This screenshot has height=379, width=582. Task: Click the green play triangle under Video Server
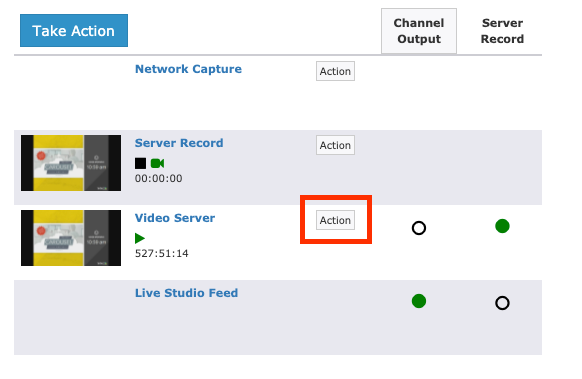click(x=140, y=238)
